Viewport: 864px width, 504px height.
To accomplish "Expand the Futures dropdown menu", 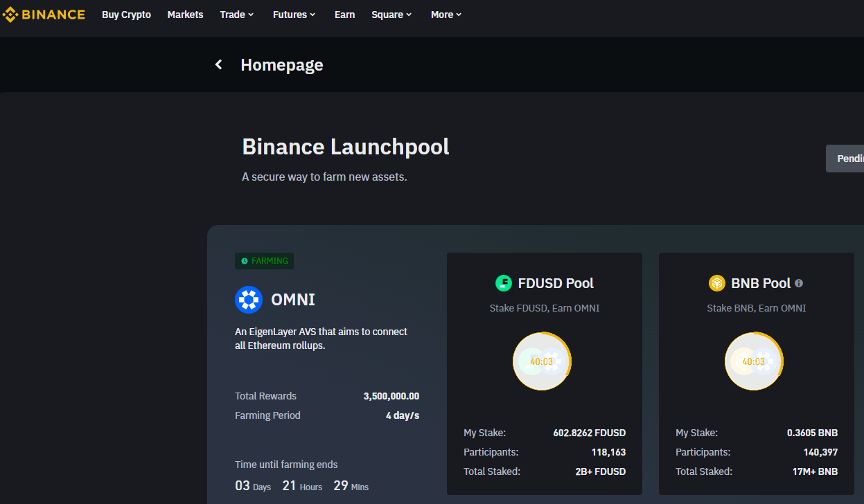I will click(294, 15).
